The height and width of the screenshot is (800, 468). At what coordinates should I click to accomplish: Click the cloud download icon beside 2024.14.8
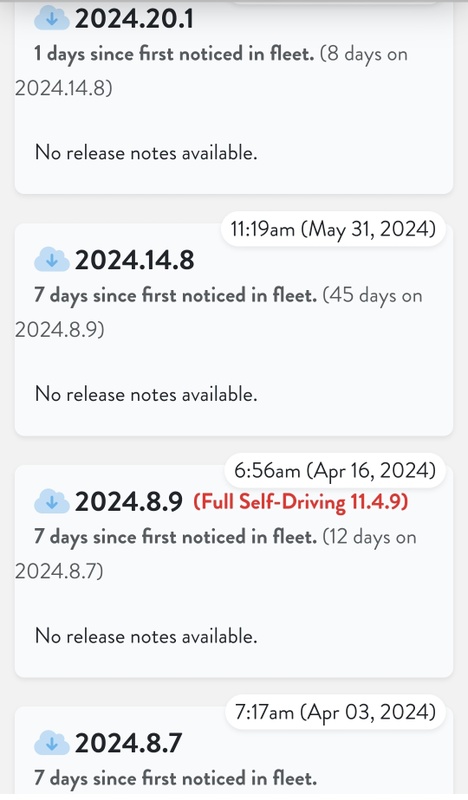pos(52,260)
